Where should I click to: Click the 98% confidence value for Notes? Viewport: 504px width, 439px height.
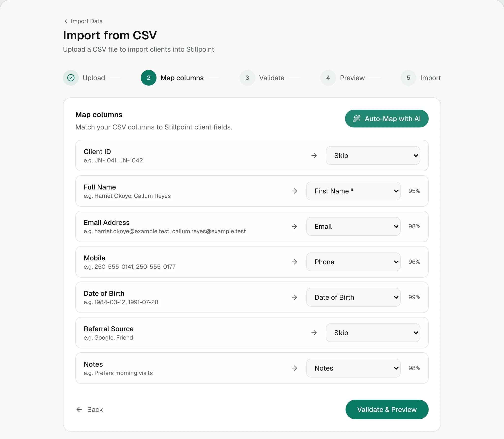coord(414,368)
